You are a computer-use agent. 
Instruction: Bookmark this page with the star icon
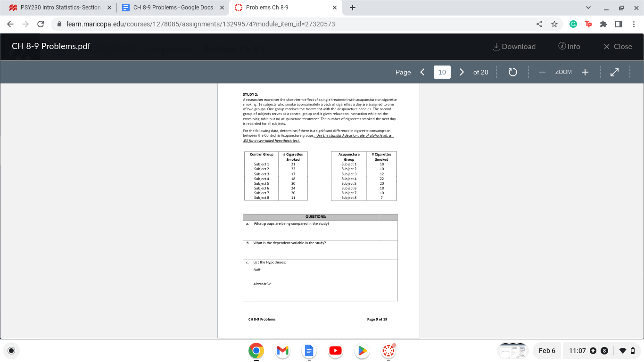coord(554,24)
